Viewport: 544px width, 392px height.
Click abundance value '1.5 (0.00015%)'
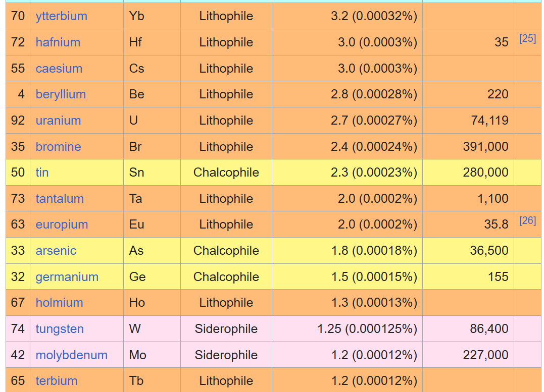point(374,276)
